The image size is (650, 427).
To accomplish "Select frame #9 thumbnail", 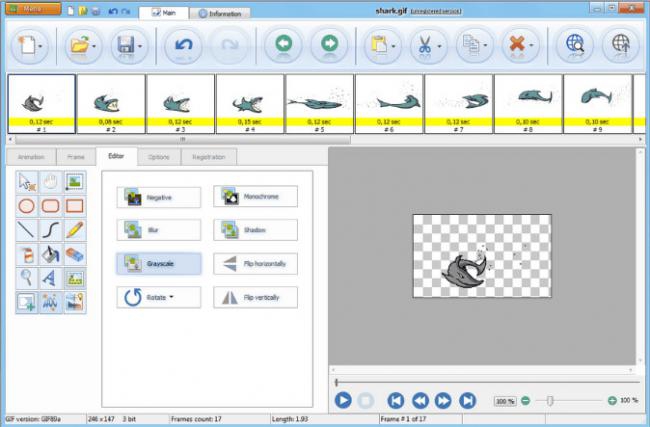I will (x=597, y=104).
